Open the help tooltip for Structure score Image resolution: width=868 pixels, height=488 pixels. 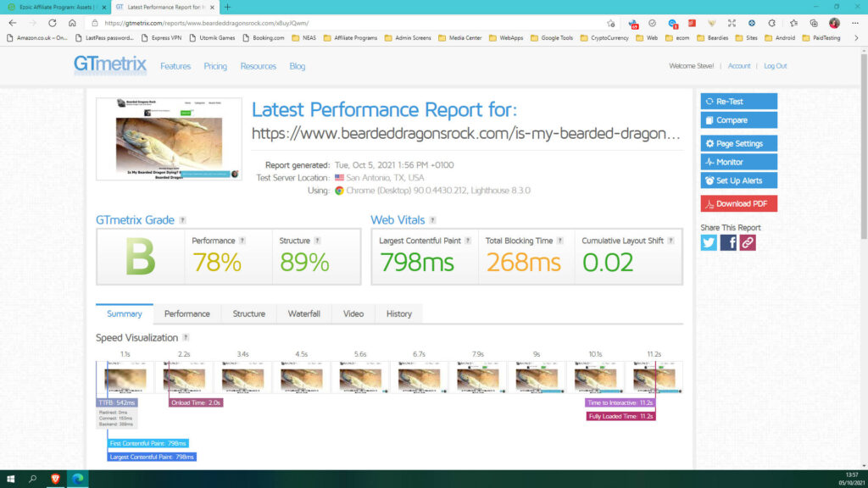click(x=317, y=241)
